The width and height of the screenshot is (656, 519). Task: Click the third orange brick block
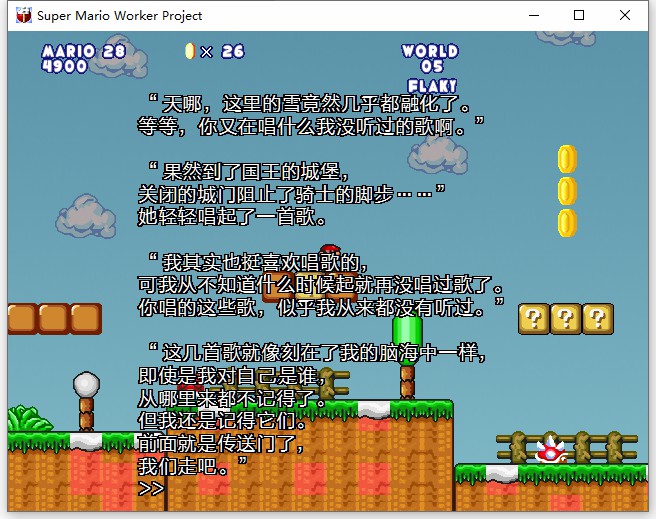(x=86, y=319)
